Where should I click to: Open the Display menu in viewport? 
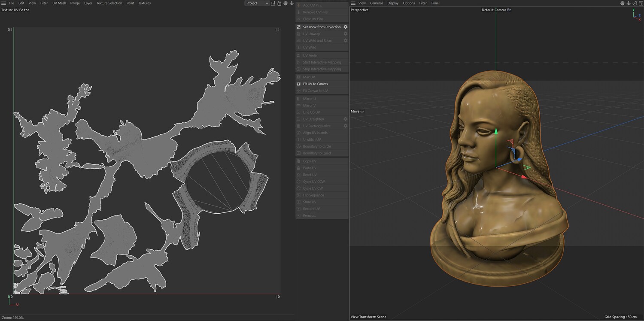[393, 3]
